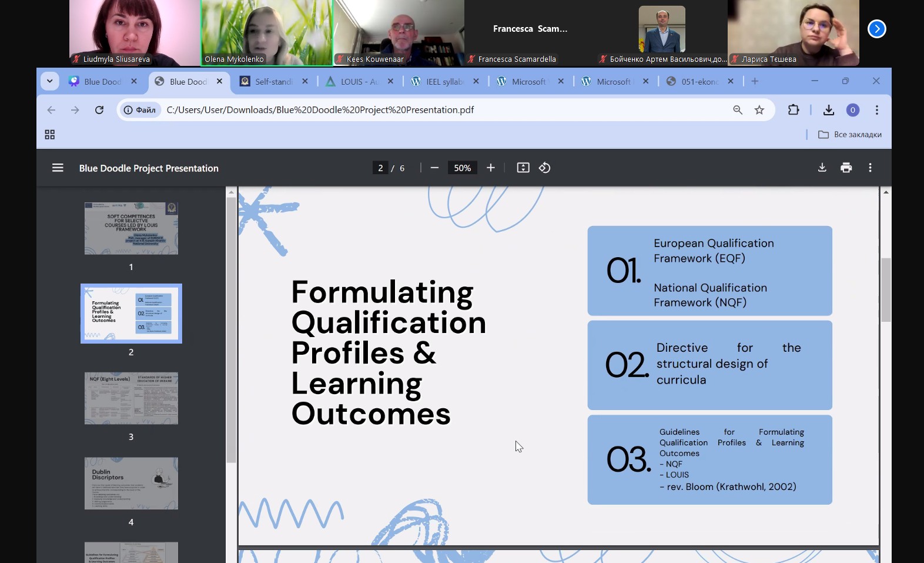Toggle the PDF sidebar menu icon

[x=58, y=168]
